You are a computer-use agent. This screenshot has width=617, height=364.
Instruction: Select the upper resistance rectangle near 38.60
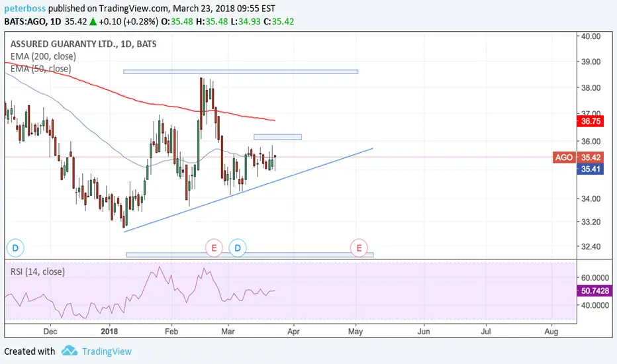tap(241, 71)
